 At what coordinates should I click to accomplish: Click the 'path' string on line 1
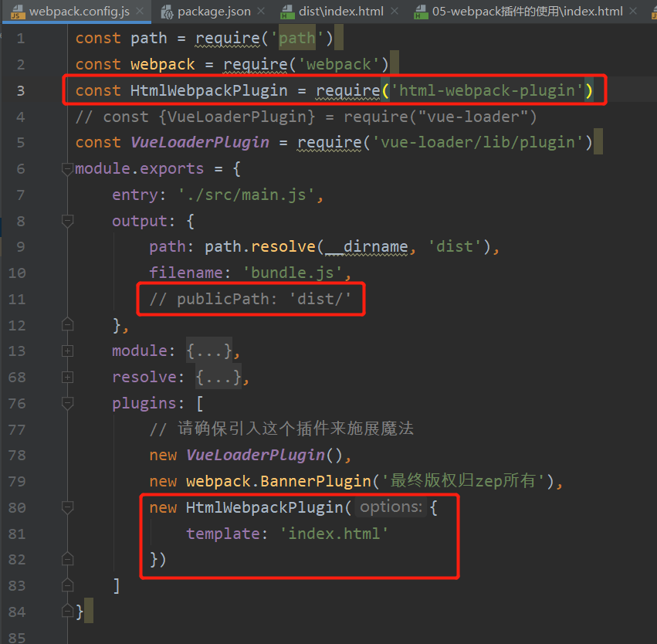(296, 38)
